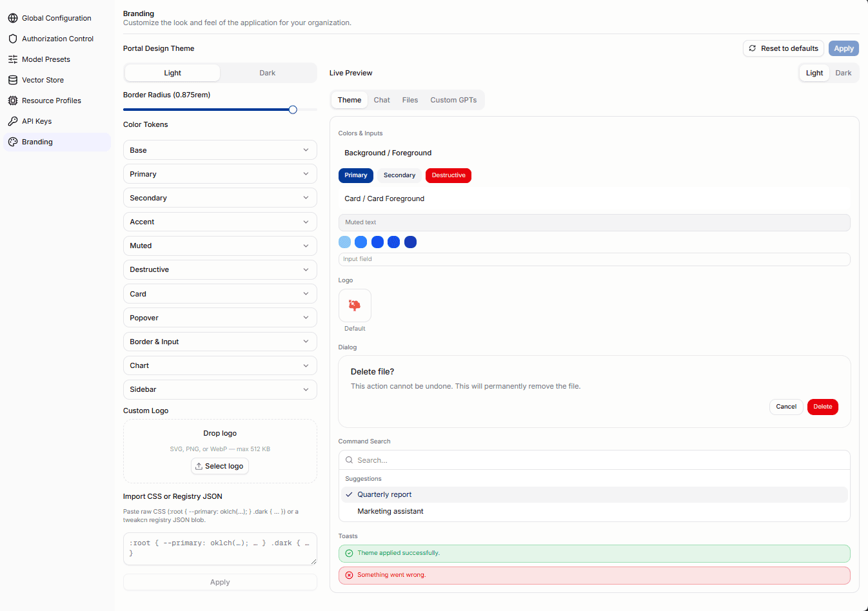Click the second blue chart swatch
The height and width of the screenshot is (611, 868).
click(x=361, y=242)
